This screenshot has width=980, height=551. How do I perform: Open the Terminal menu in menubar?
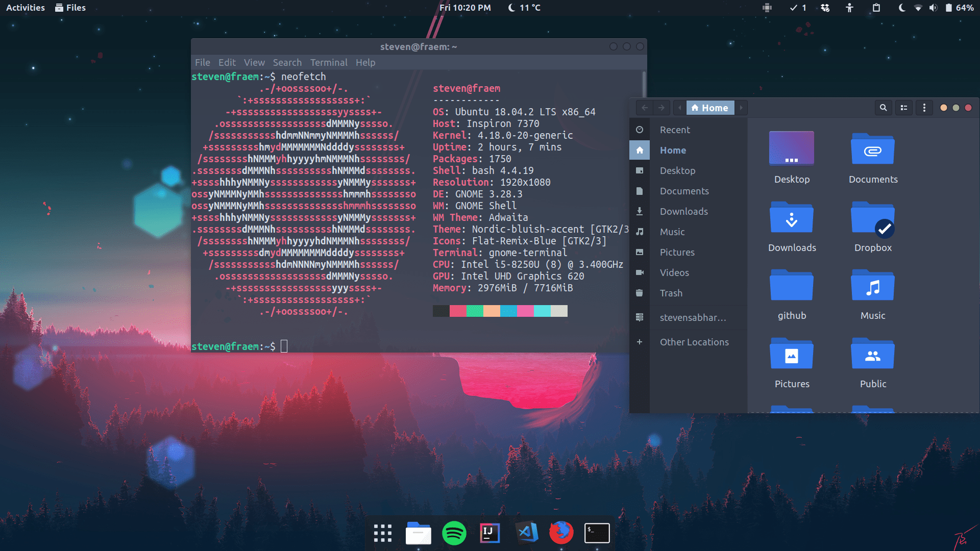(x=328, y=62)
